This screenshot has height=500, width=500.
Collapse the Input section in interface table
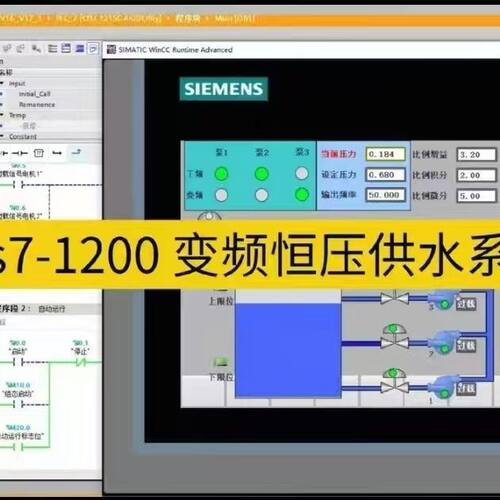tap(3, 83)
